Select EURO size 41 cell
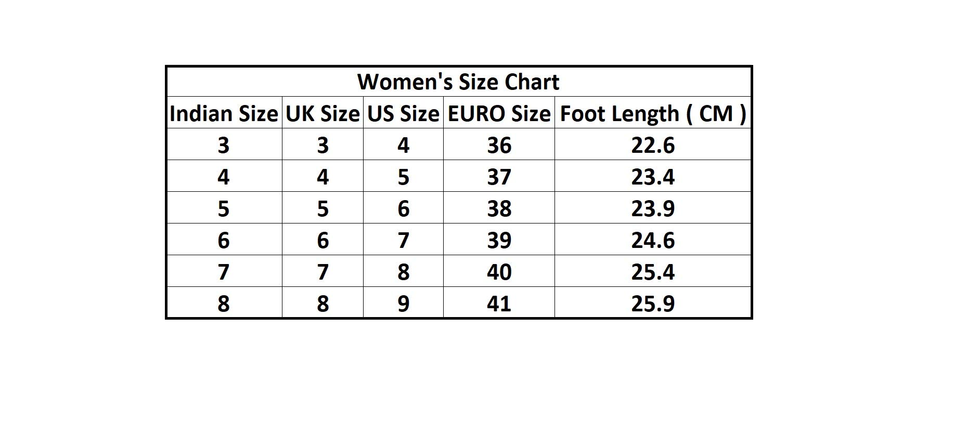 499,304
